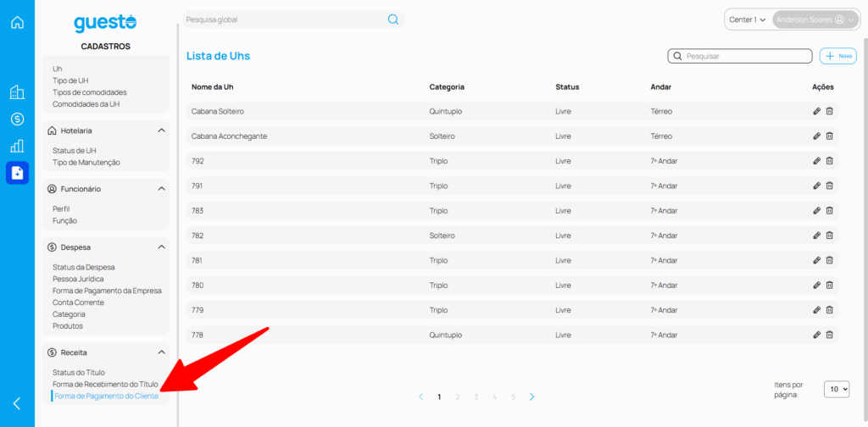Delete the Cabana Aconchegante row
This screenshot has width=868, height=427.
830,136
